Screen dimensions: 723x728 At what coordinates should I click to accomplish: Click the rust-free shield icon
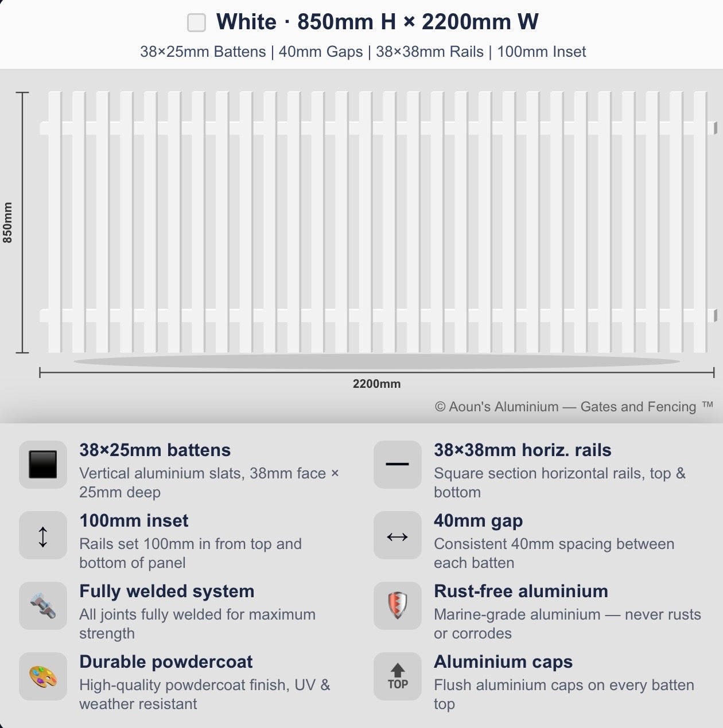(x=398, y=606)
